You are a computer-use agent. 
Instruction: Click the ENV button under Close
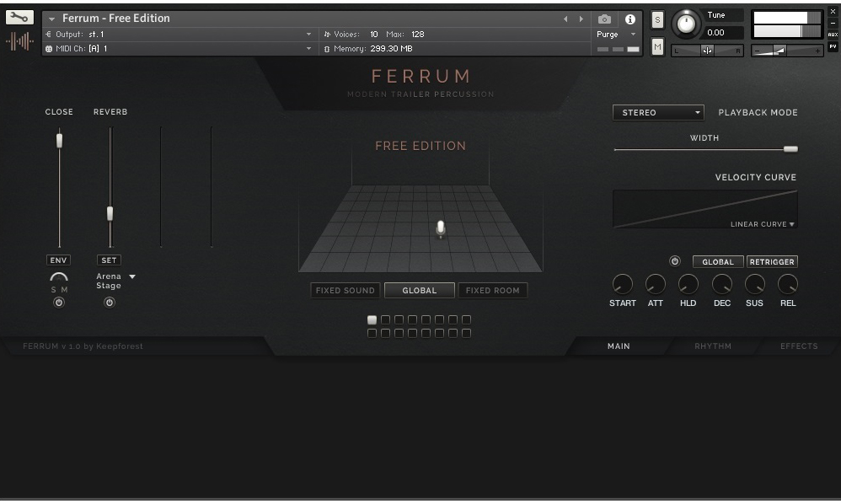point(58,260)
